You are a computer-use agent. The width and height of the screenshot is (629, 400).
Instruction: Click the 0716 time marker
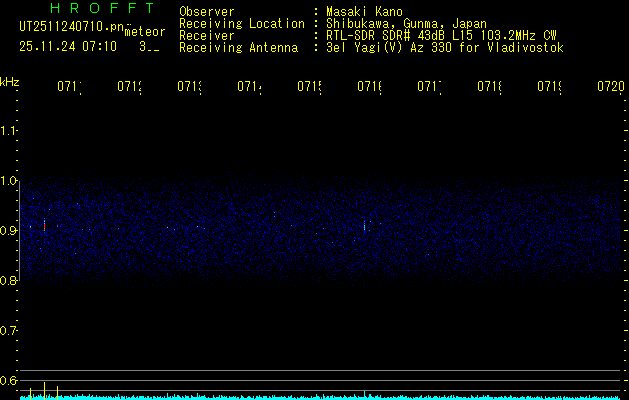(369, 87)
